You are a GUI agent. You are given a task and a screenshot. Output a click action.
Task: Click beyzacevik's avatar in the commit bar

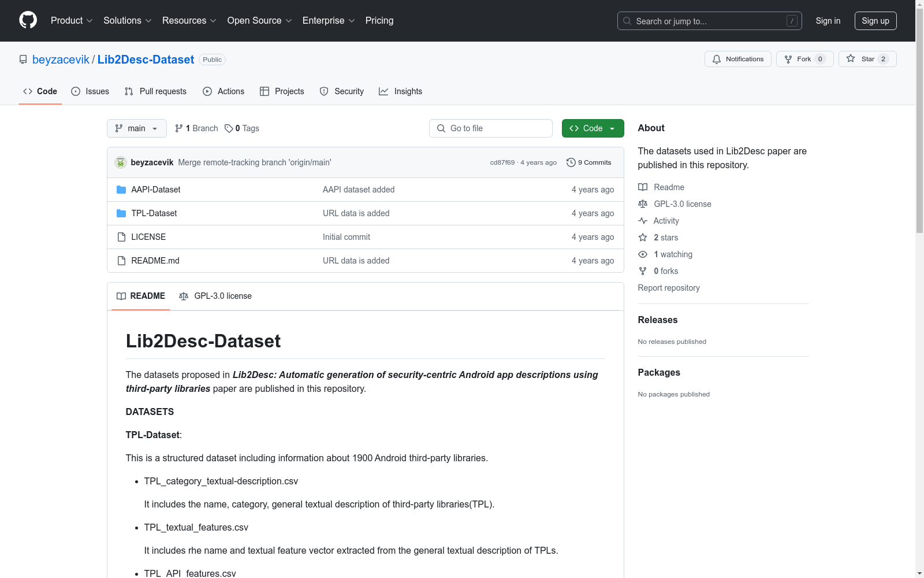point(121,162)
